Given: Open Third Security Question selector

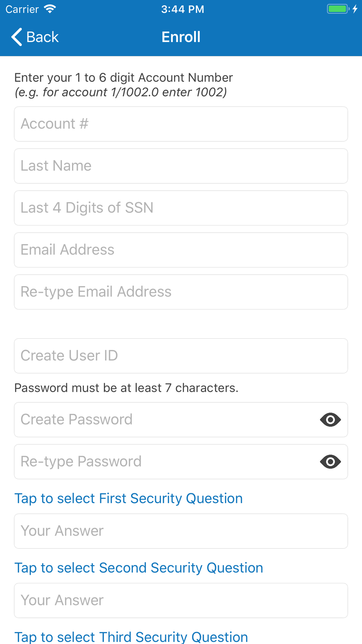Looking at the screenshot, I should (131, 637).
